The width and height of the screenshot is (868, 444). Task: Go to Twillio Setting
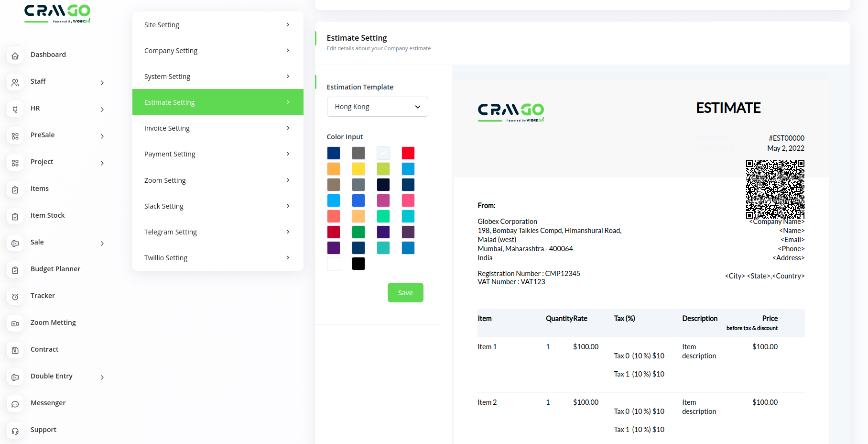[x=218, y=258]
